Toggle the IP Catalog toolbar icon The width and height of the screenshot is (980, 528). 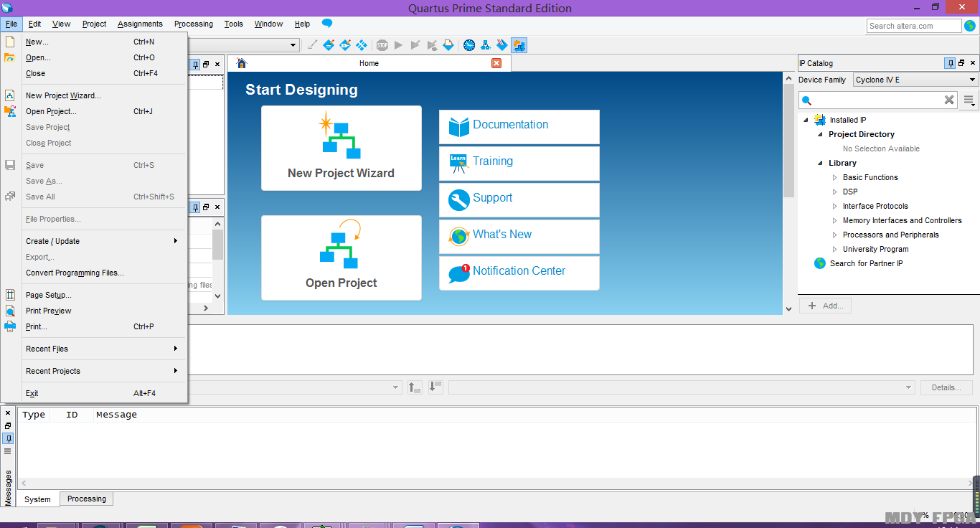519,45
